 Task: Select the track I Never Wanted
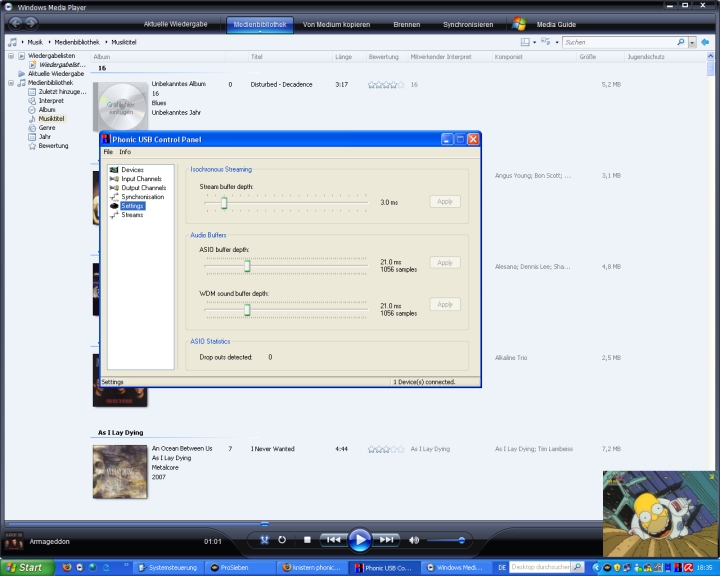coord(273,449)
